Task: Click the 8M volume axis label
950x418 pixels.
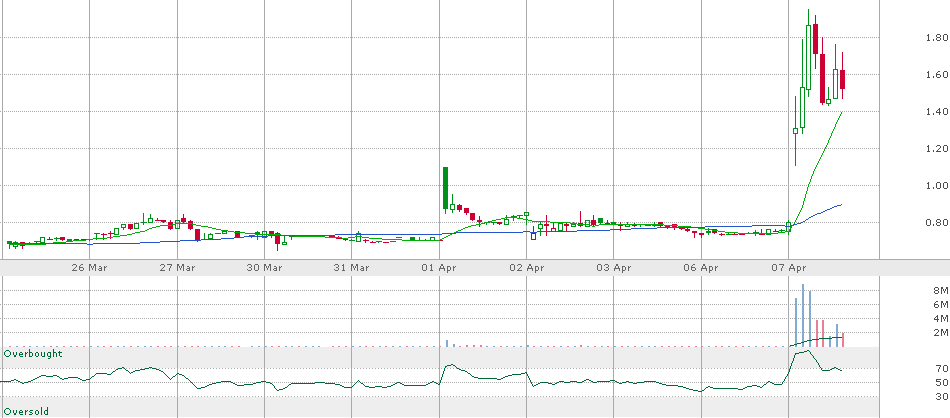Action: [940, 290]
